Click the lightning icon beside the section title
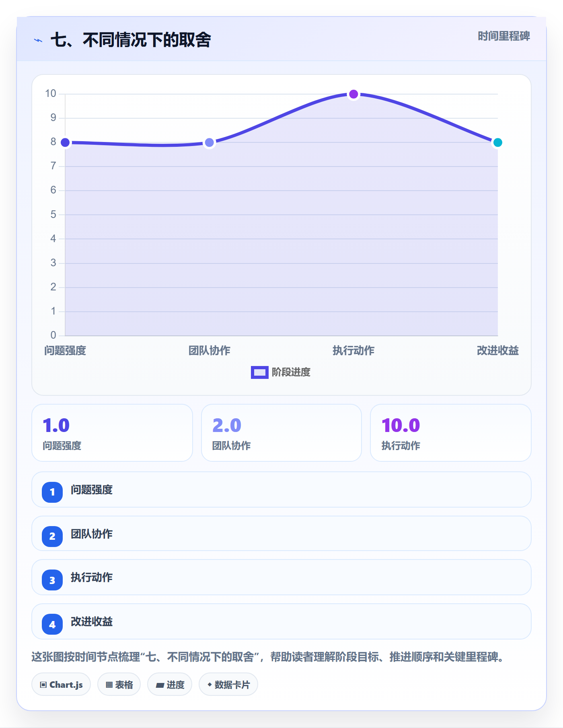The width and height of the screenshot is (563, 728). pyautogui.click(x=38, y=40)
